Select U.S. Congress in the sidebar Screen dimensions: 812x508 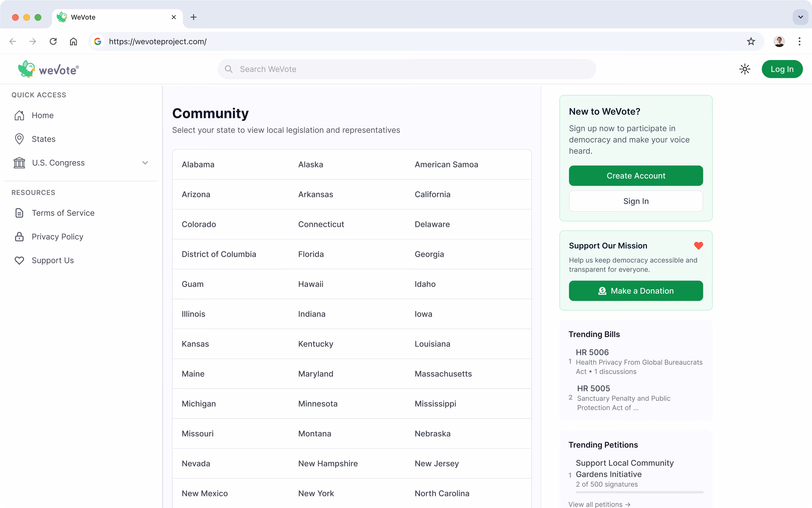(x=58, y=163)
